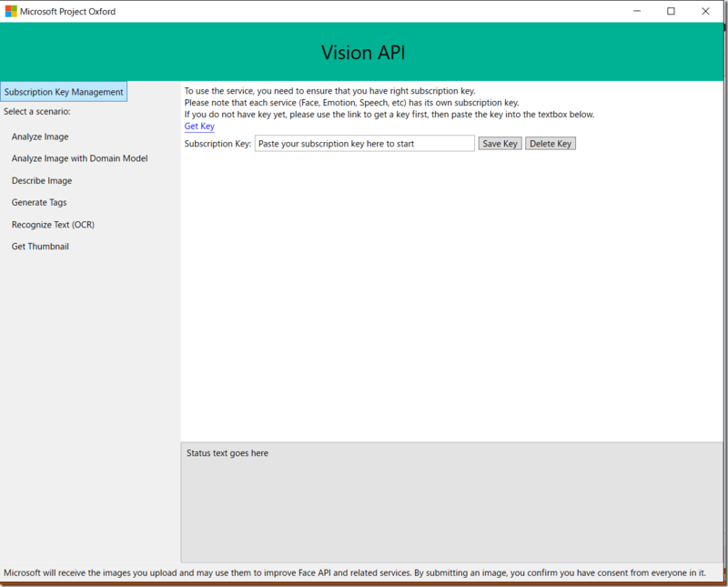Click the line starting 'To use the service'

pos(329,91)
